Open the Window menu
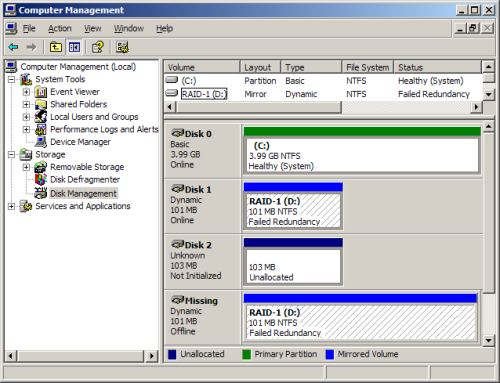The height and width of the screenshot is (383, 500). (129, 29)
